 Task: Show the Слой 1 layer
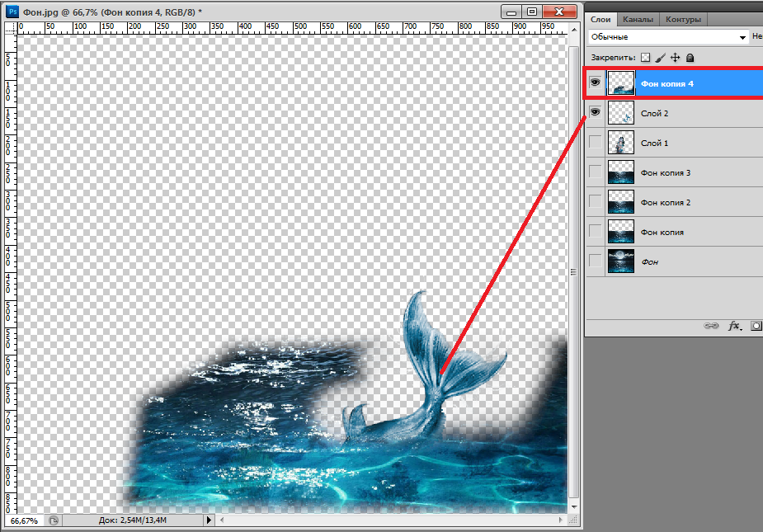coord(595,143)
